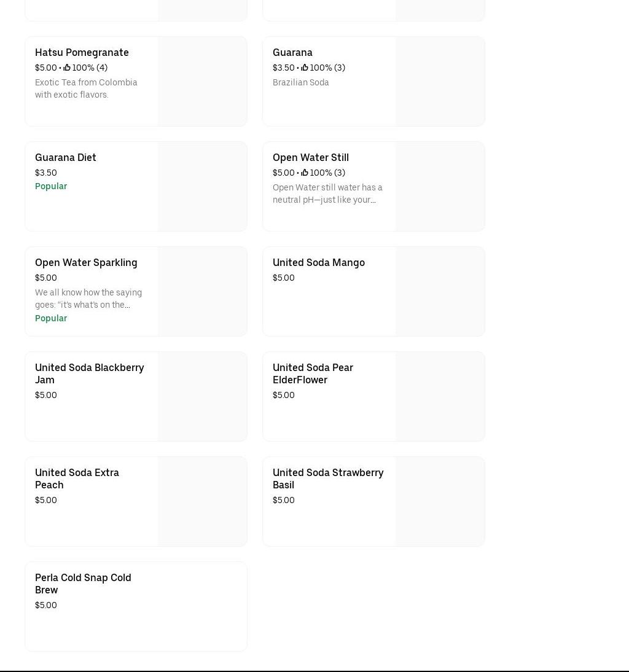The image size is (629, 672).
Task: Pick United Soda Pear ElderFlower
Action: 313,373
